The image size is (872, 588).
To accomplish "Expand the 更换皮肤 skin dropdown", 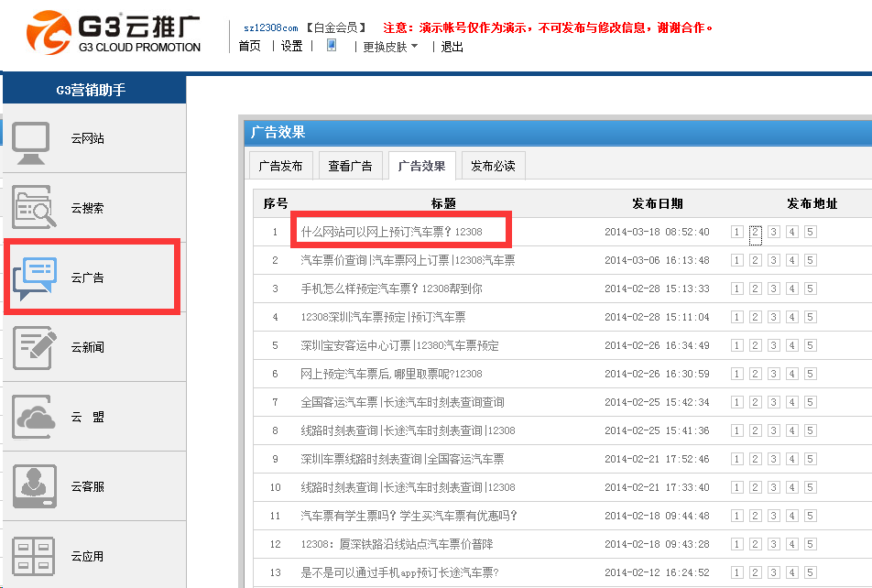I will [390, 47].
